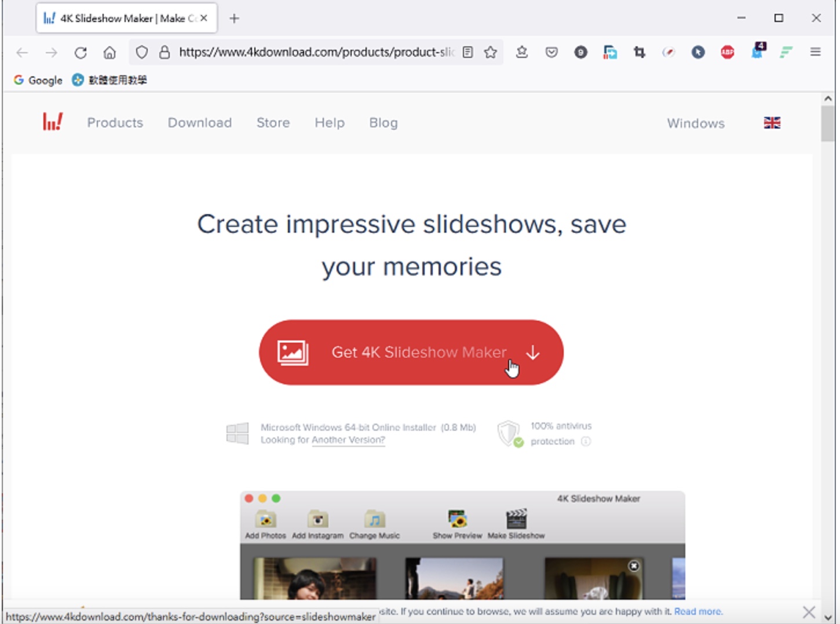Open the Google bookmark
This screenshot has height=624, width=840.
(x=38, y=80)
